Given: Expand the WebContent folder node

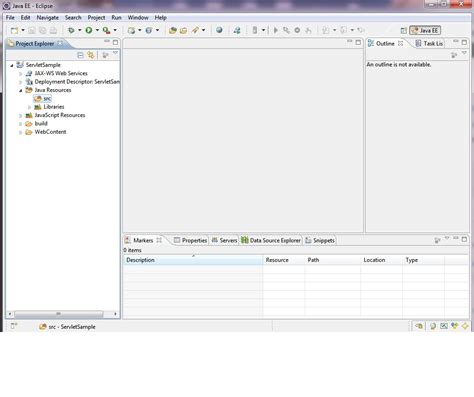Looking at the screenshot, I should click(x=20, y=132).
